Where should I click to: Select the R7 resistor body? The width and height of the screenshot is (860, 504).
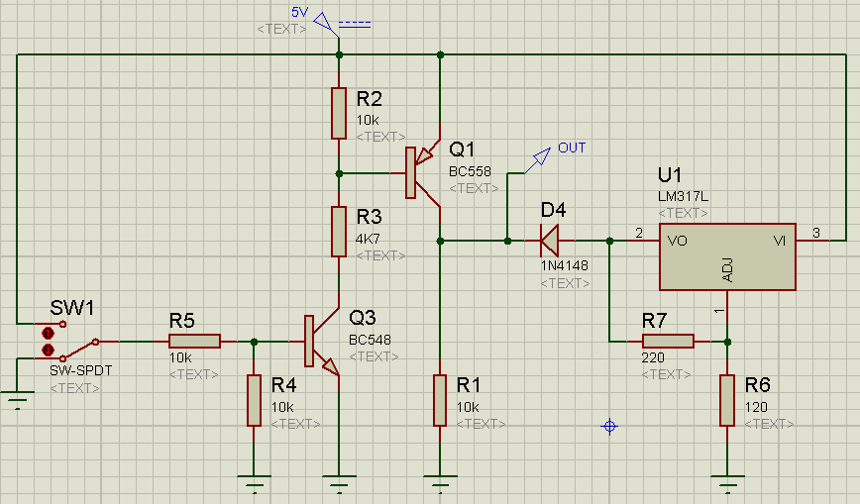coord(668,342)
